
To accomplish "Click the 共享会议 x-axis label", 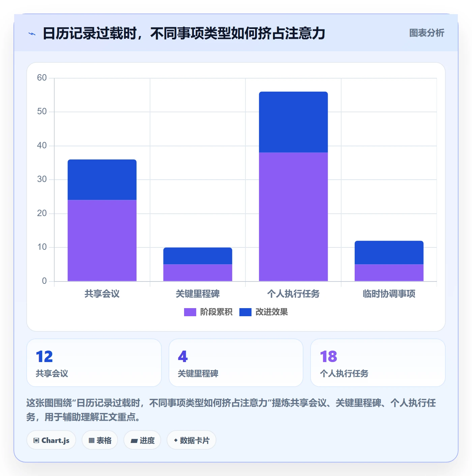I will (102, 294).
